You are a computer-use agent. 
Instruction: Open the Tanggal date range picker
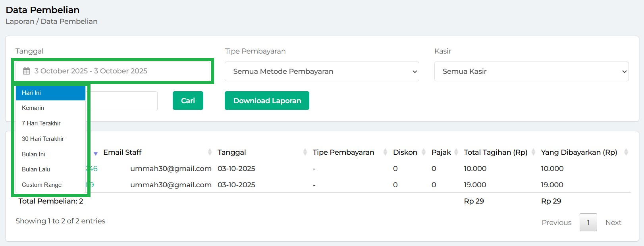tap(113, 71)
